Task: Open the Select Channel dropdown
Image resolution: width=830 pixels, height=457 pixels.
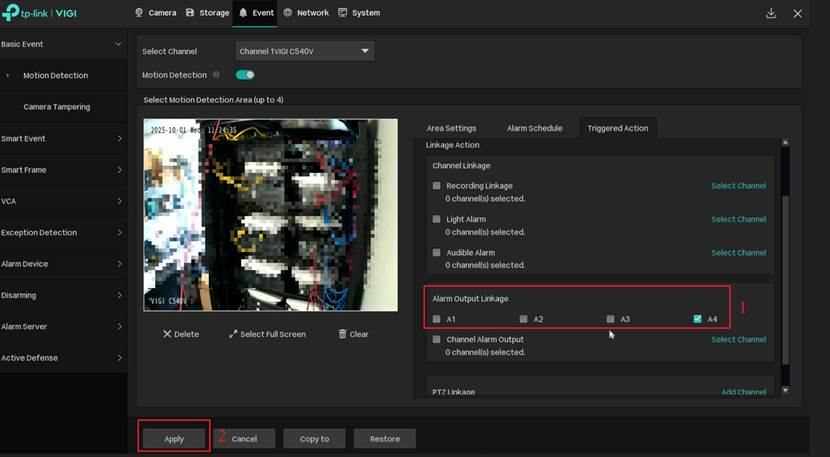Action: [305, 51]
